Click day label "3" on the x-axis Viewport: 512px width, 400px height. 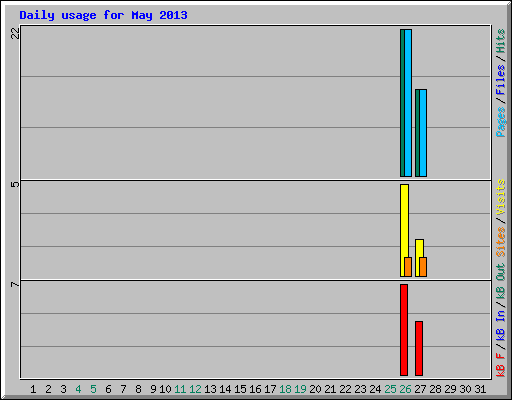click(63, 389)
